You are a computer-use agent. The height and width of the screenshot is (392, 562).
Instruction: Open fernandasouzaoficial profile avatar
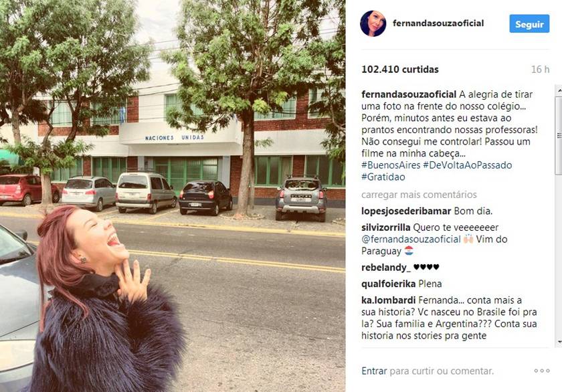coord(373,23)
